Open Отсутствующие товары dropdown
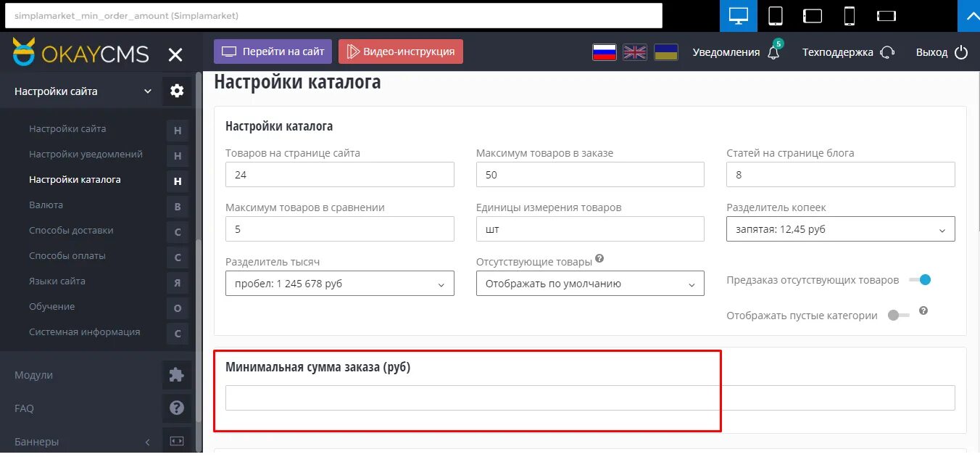The image size is (980, 457). coord(590,284)
